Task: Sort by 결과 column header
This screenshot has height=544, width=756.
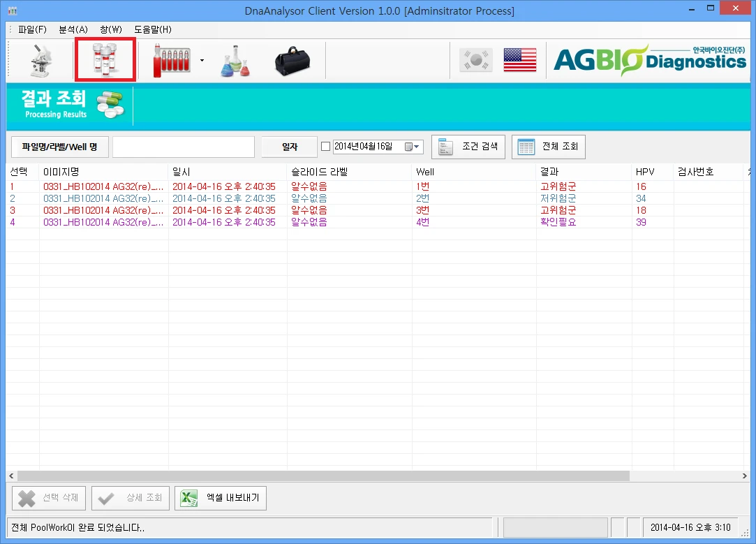Action: pyautogui.click(x=584, y=172)
